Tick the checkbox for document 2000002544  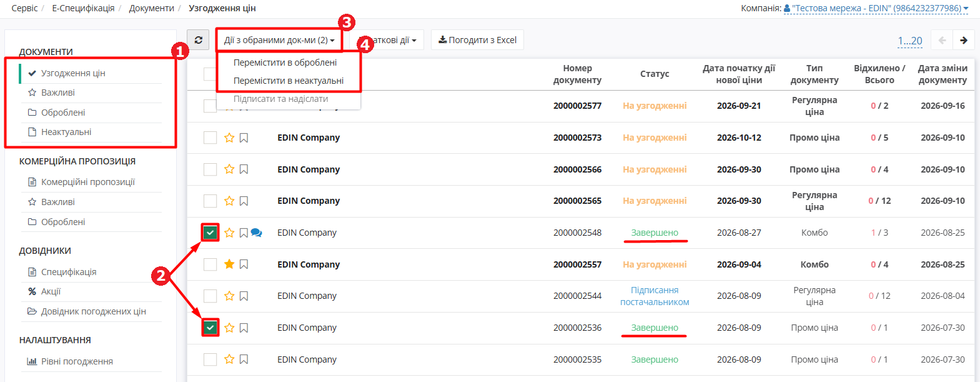click(x=210, y=296)
